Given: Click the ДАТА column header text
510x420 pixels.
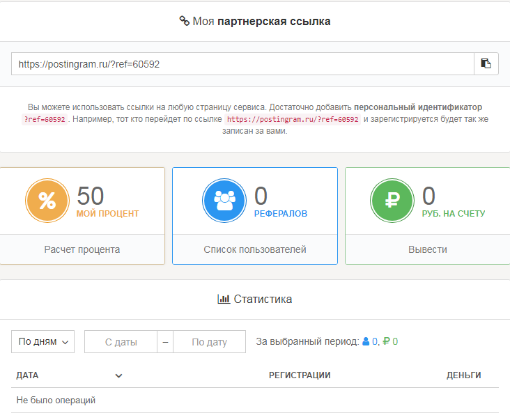Looking at the screenshot, I should 28,375.
